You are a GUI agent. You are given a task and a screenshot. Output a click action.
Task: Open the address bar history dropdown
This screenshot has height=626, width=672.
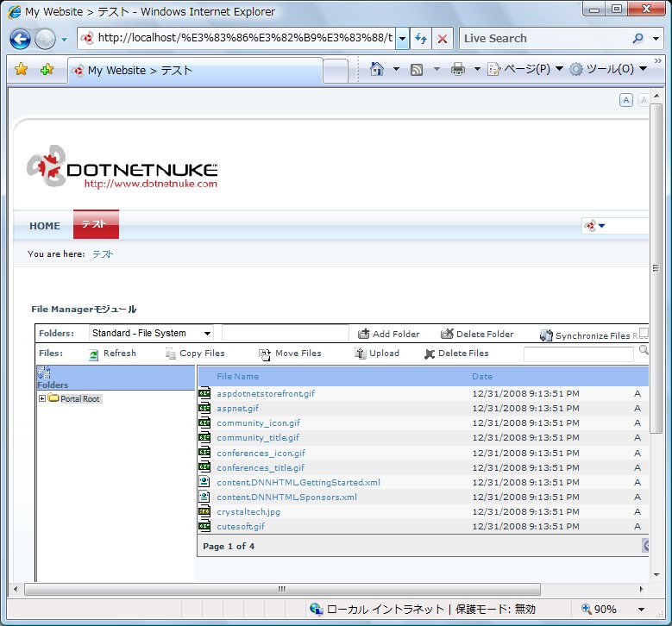coord(402,39)
